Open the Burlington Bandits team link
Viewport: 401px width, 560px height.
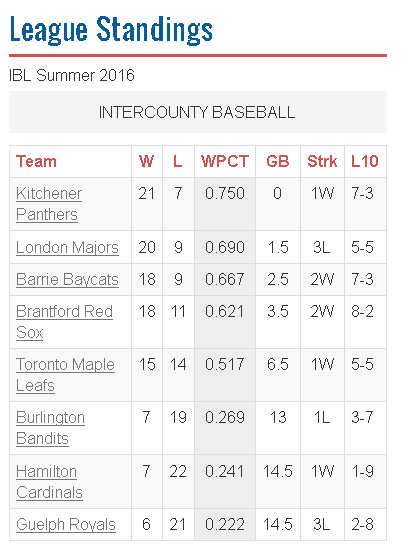point(50,428)
